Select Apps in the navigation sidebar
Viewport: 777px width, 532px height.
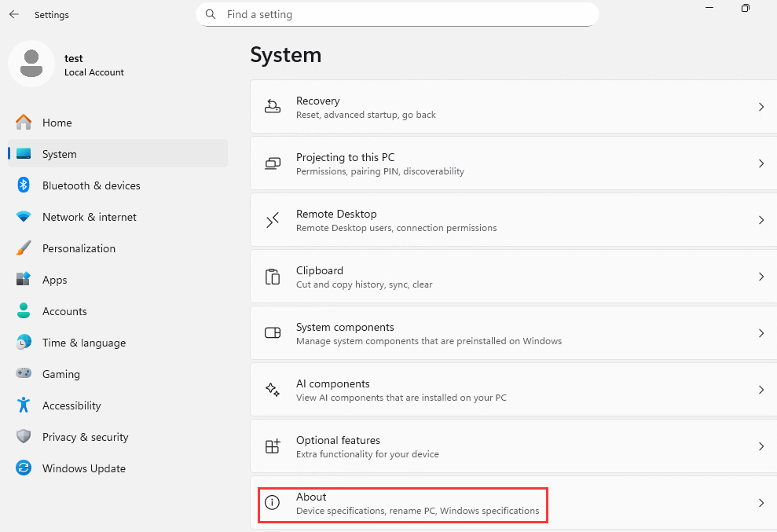coord(54,280)
